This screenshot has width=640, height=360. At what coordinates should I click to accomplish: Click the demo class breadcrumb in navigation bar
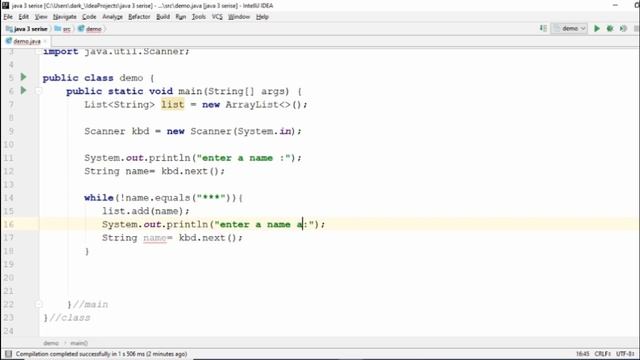click(90, 29)
